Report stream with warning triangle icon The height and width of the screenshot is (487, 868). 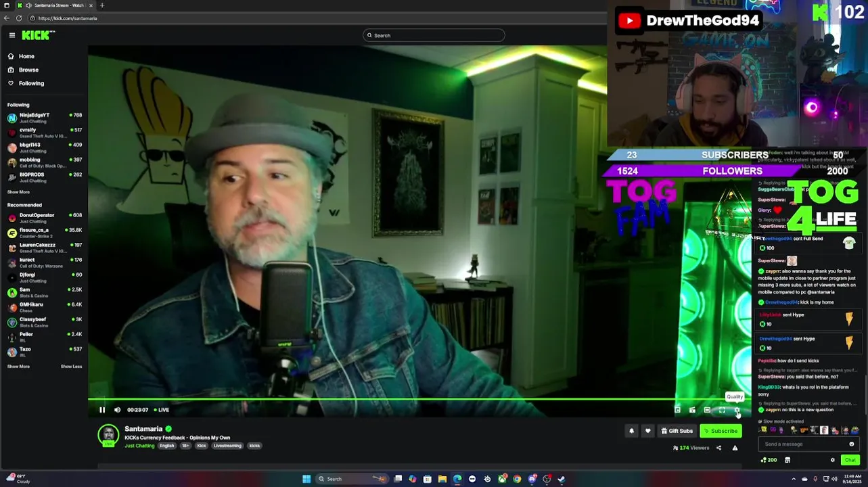(735, 448)
